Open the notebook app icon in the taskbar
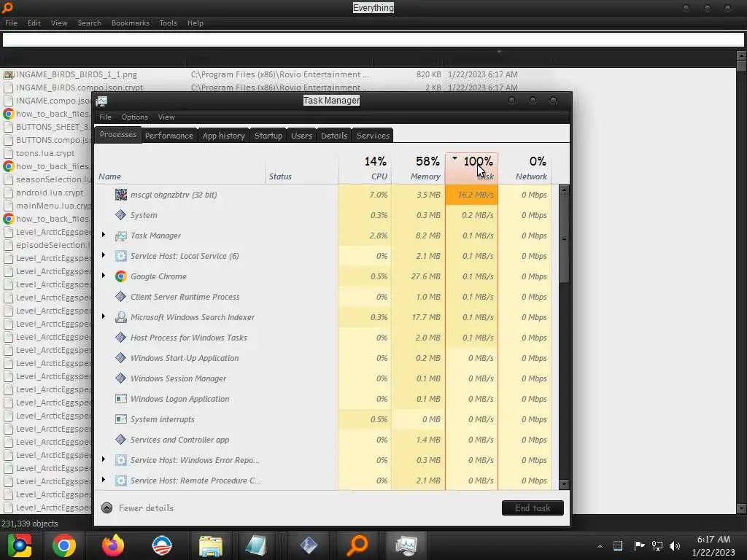747x560 pixels. pos(256,545)
